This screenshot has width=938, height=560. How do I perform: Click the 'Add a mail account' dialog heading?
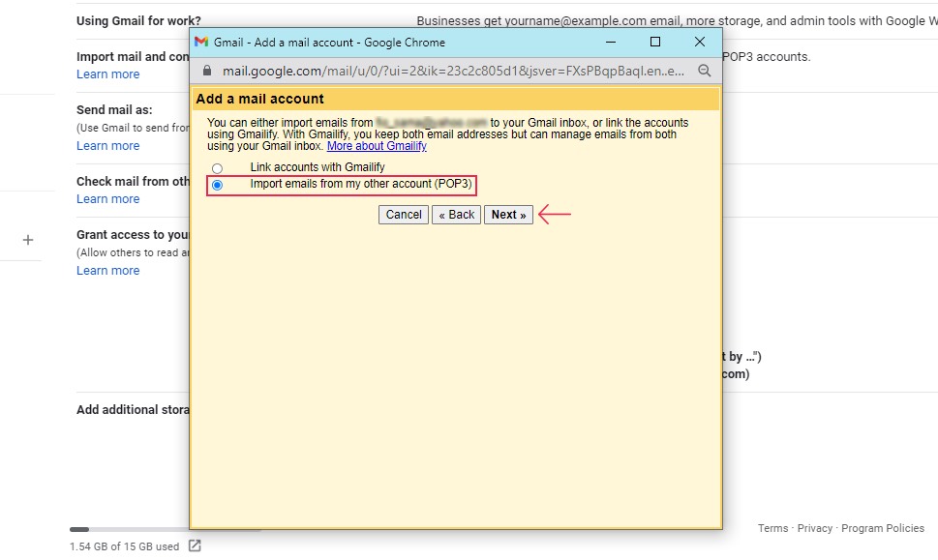point(259,100)
